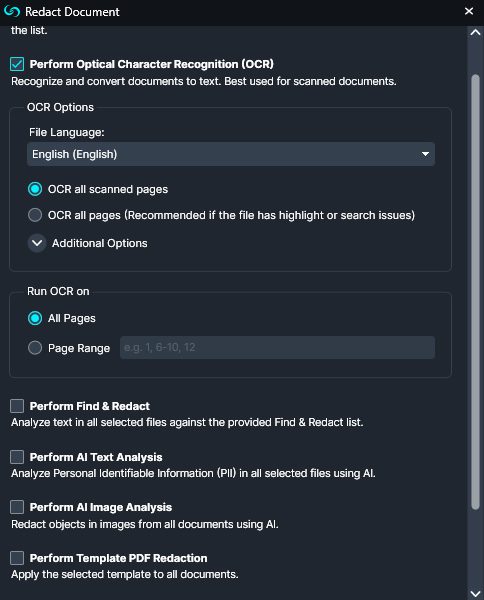
Task: Close the Redact Document dialog
Action: click(469, 11)
